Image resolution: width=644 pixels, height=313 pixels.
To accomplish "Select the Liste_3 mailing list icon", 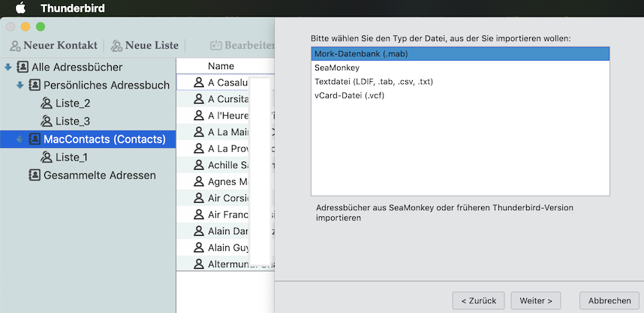I will click(47, 122).
